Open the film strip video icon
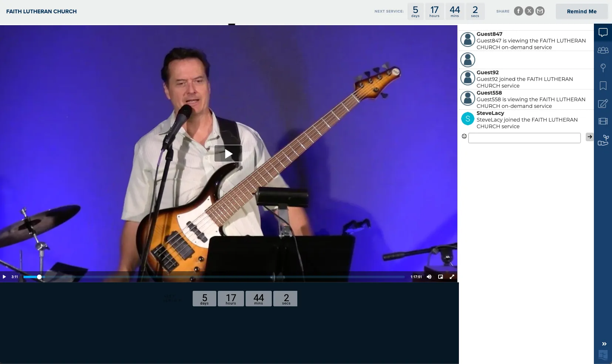 click(x=603, y=121)
